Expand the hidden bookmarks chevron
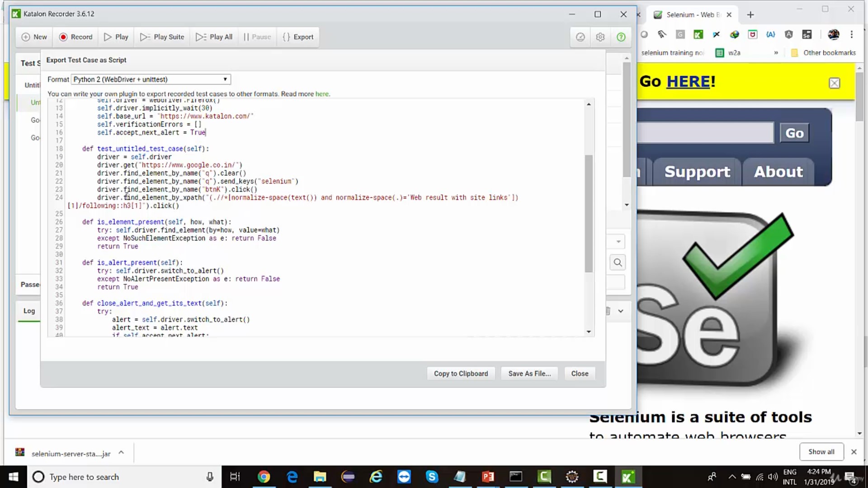 point(776,53)
